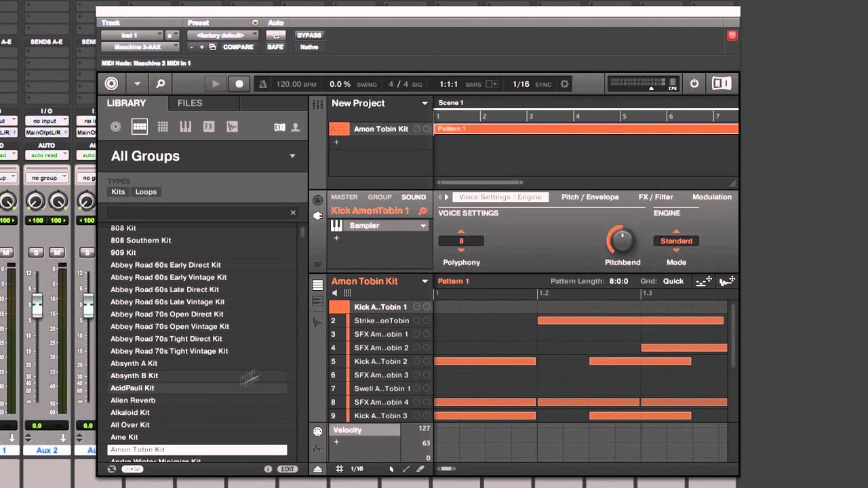This screenshot has height=488, width=868.
Task: Open the header menu arrow beside the Maschine logo
Action: click(x=137, y=84)
